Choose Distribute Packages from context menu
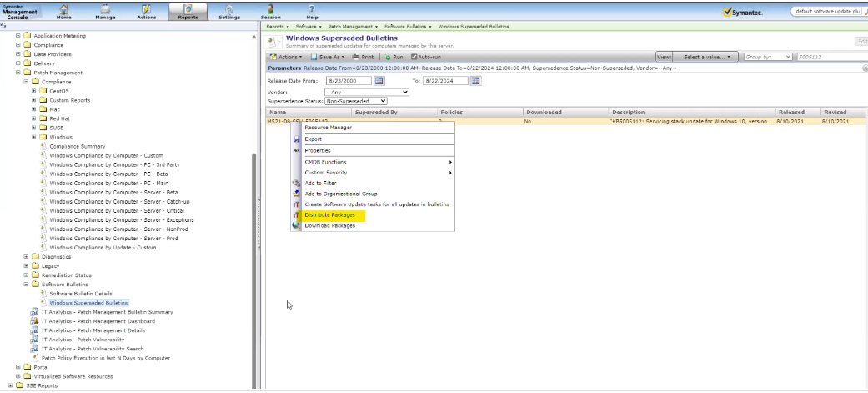868x393 pixels. [329, 215]
